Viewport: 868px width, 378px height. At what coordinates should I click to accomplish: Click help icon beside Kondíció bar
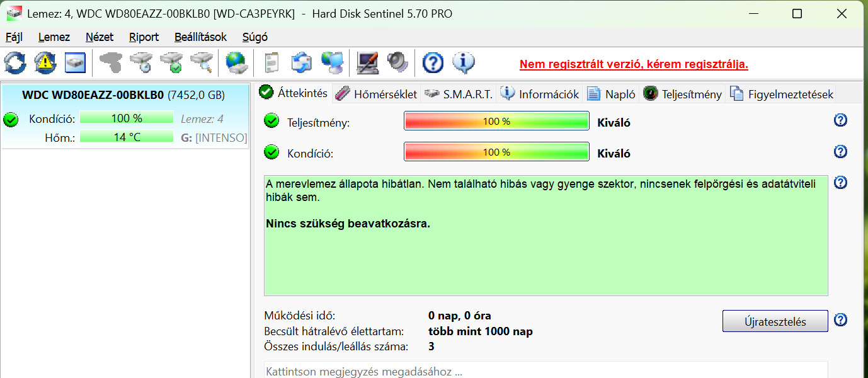840,151
